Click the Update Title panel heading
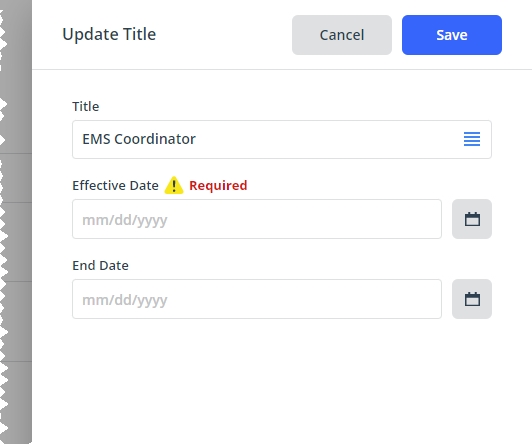Viewport: 532px width, 444px height. tap(109, 34)
